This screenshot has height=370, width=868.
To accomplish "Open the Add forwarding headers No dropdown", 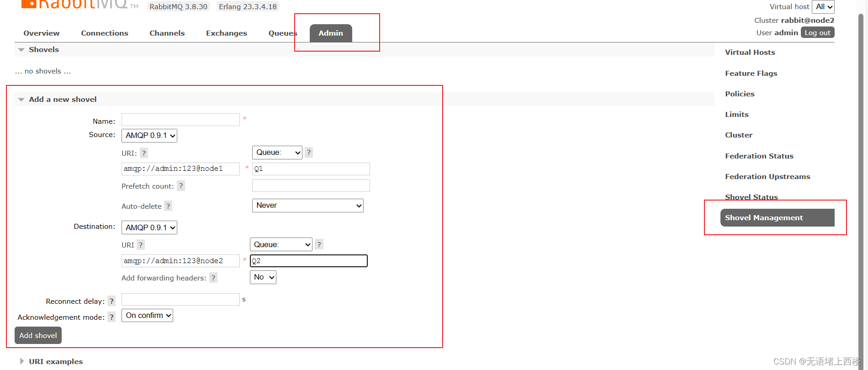I will (x=263, y=277).
